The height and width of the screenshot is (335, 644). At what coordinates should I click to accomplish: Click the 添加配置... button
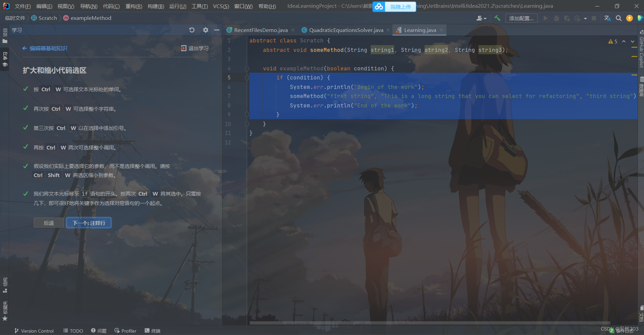521,18
